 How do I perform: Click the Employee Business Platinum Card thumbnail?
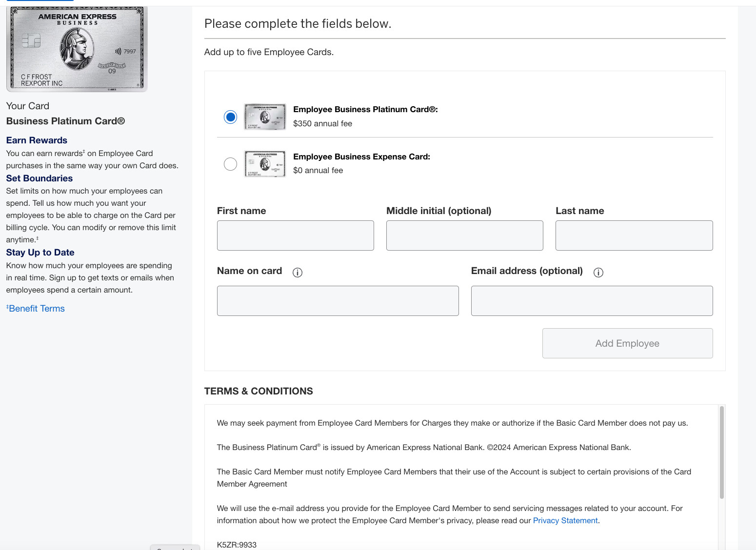pos(265,117)
